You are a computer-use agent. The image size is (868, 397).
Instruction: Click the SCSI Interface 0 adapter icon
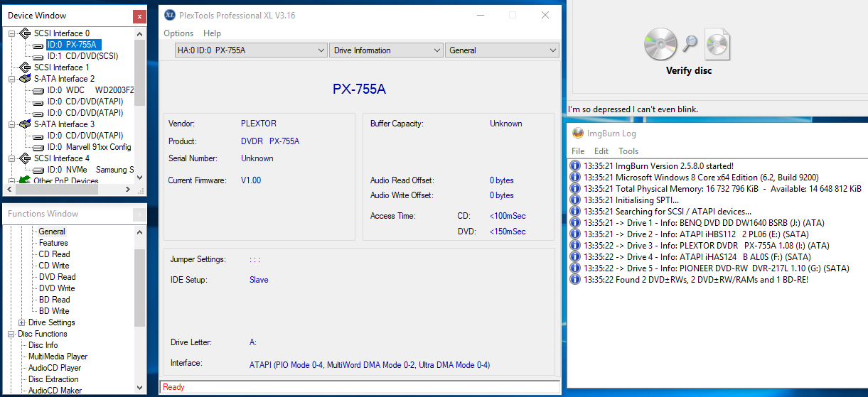click(x=24, y=33)
